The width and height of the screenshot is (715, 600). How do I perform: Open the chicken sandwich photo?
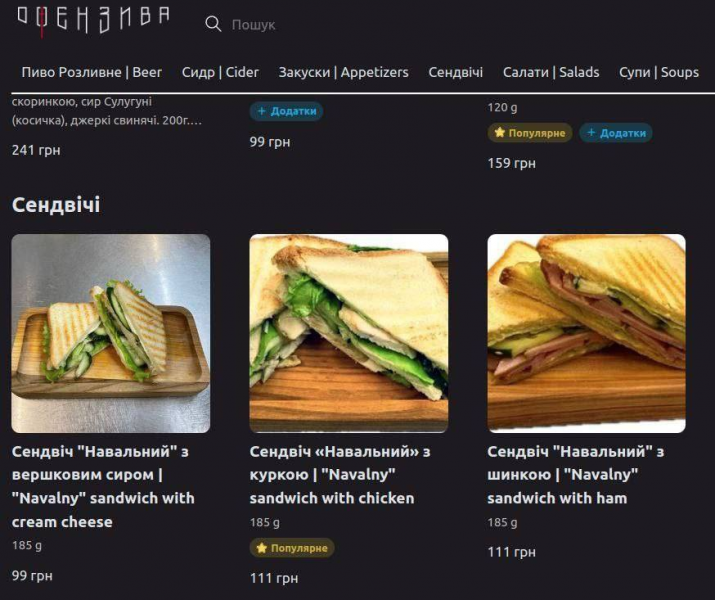tap(349, 333)
